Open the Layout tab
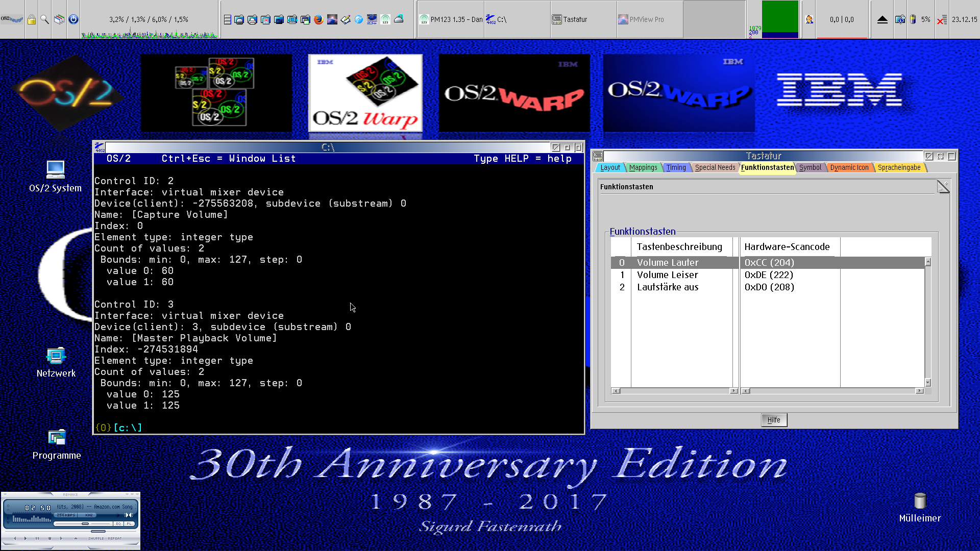The width and height of the screenshot is (980, 551). click(x=610, y=167)
